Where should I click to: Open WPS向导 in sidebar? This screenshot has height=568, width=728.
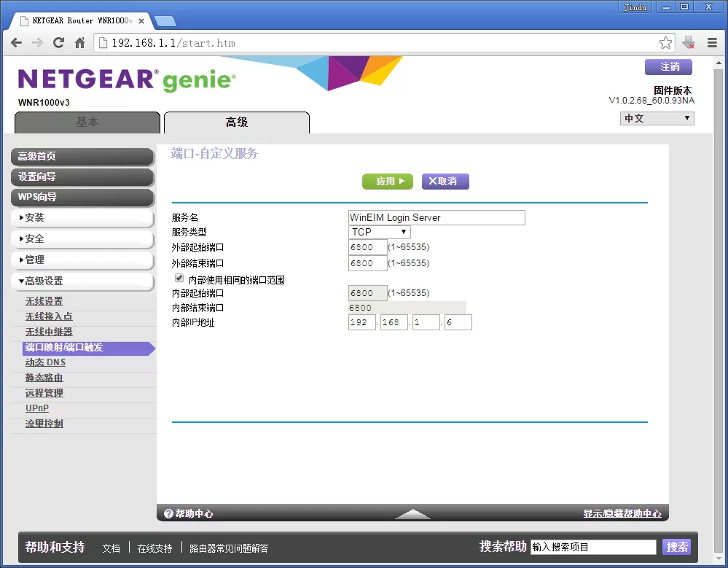point(82,197)
